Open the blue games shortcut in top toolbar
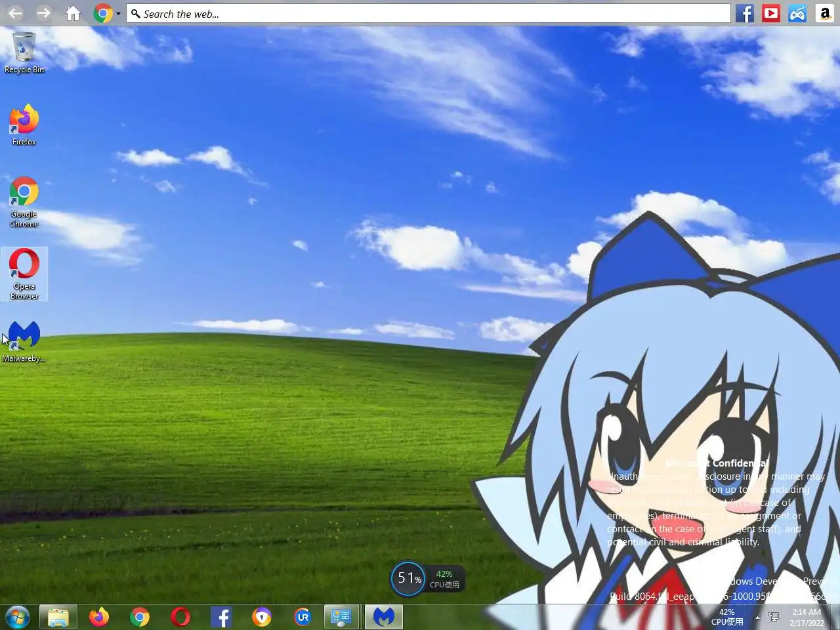Viewport: 840px width, 630px height. pos(797,13)
